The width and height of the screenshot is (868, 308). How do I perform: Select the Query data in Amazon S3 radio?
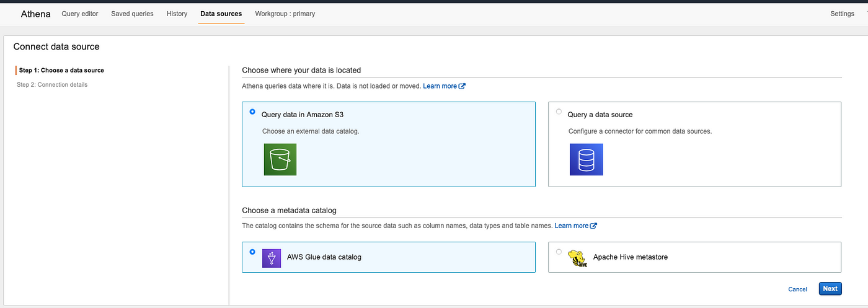(x=252, y=112)
